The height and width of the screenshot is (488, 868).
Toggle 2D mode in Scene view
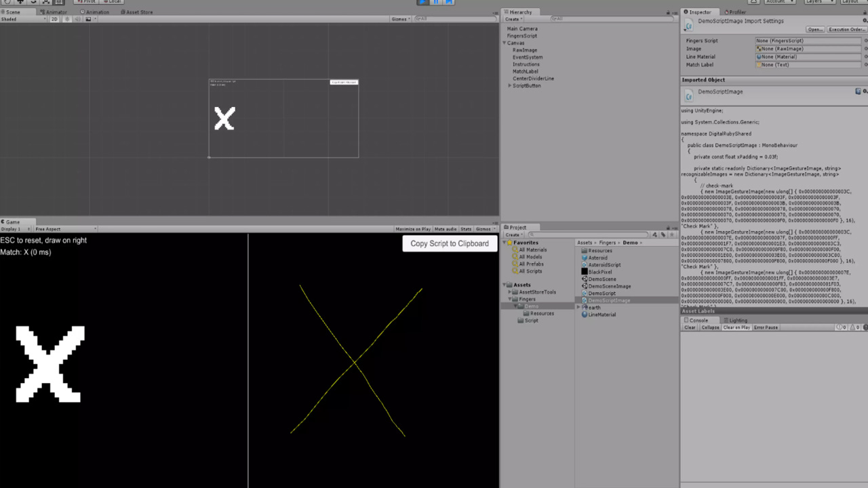coord(55,19)
